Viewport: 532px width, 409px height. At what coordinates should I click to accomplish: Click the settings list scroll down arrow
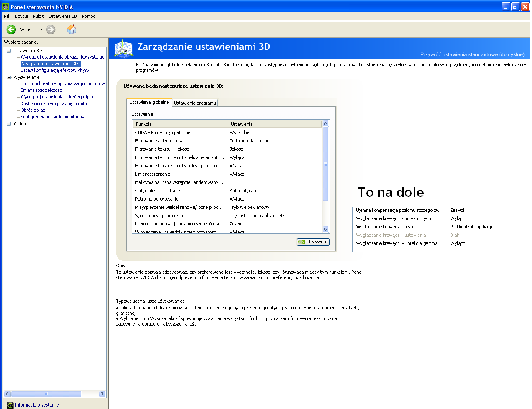(325, 230)
